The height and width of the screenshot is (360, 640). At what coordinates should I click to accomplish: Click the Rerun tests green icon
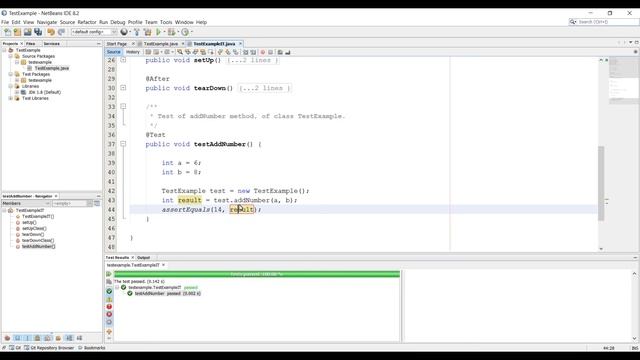tap(109, 274)
